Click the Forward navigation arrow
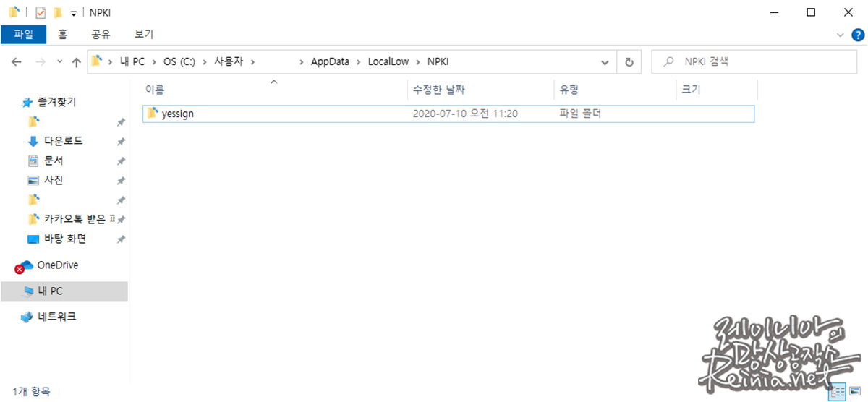The height and width of the screenshot is (402, 868). (x=41, y=62)
